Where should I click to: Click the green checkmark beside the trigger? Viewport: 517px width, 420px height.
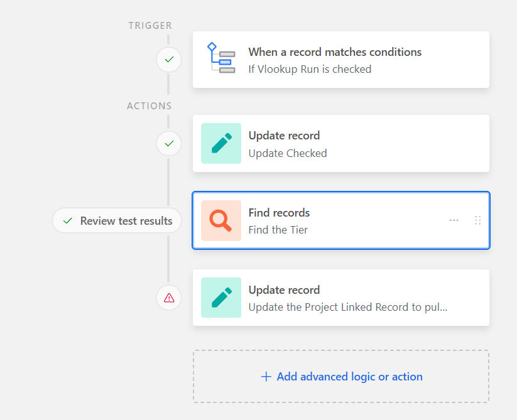tap(169, 60)
